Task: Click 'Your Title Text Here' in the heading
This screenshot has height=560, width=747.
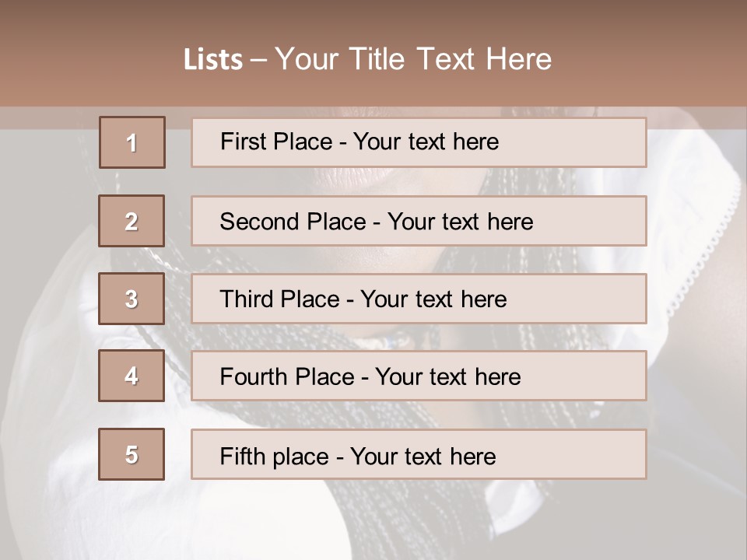Action: coord(413,59)
